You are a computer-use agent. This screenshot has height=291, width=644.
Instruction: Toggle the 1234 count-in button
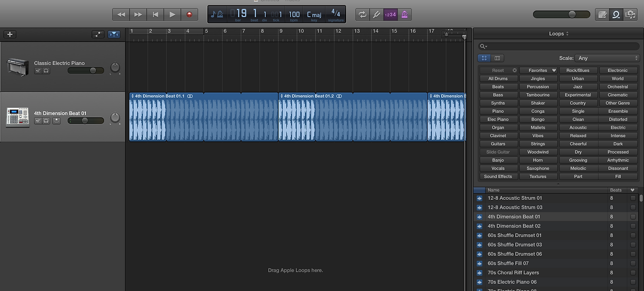point(390,15)
